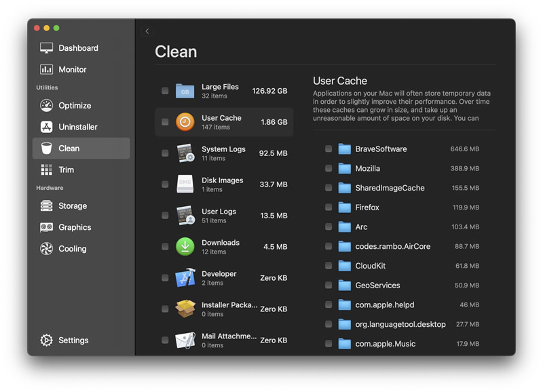Enable the org.languagetool.desktop checkbox
Screen dimensions: 543x392
click(329, 324)
